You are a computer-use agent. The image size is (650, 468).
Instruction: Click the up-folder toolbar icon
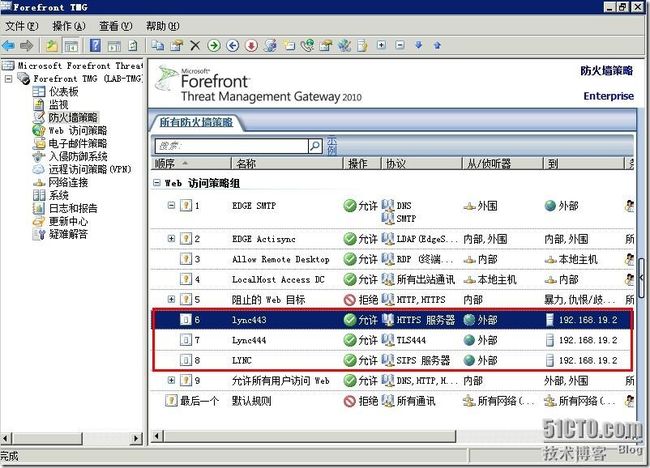click(51, 45)
